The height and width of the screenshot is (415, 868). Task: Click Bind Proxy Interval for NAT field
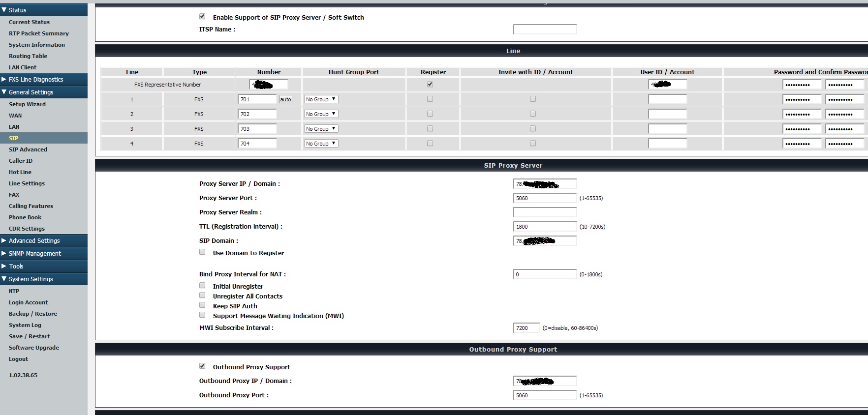click(545, 274)
